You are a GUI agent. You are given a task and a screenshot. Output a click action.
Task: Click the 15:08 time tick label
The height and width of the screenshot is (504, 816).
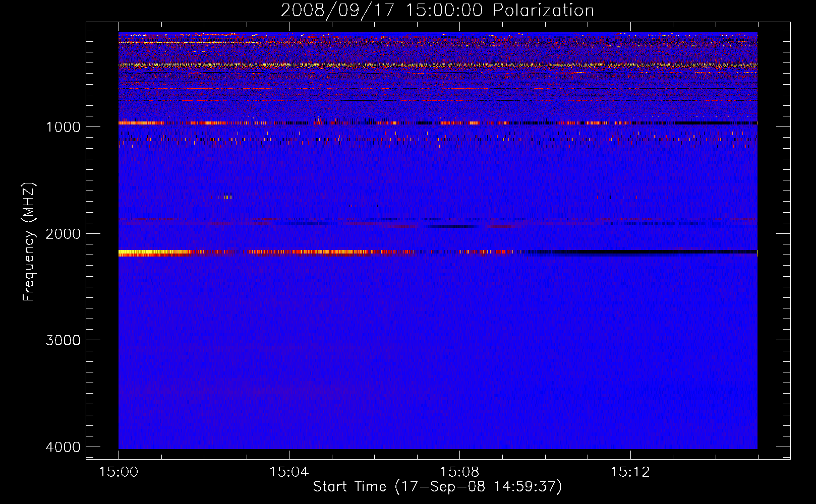(x=459, y=472)
